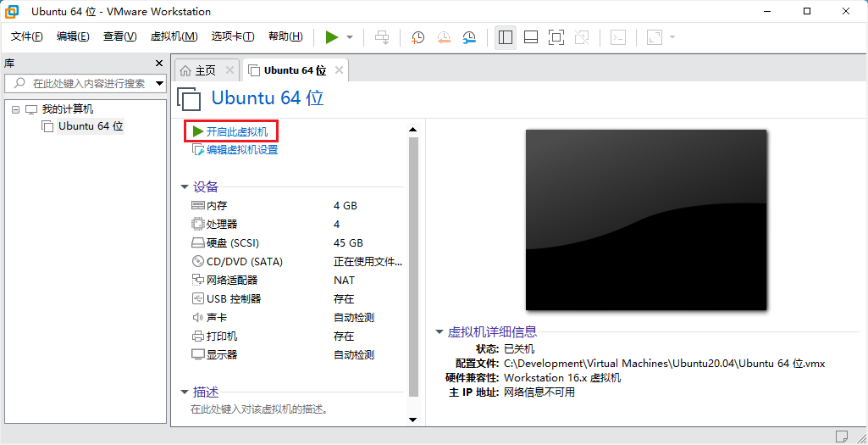The image size is (868, 445).
Task: Click the green power on toolbar button
Action: point(332,37)
